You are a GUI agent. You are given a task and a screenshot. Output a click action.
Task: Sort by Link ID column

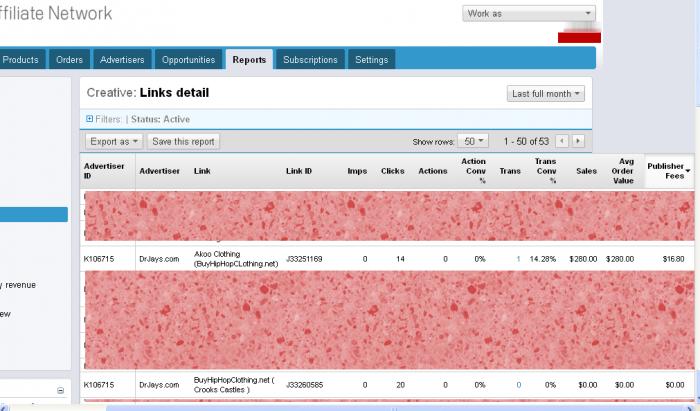coord(299,171)
